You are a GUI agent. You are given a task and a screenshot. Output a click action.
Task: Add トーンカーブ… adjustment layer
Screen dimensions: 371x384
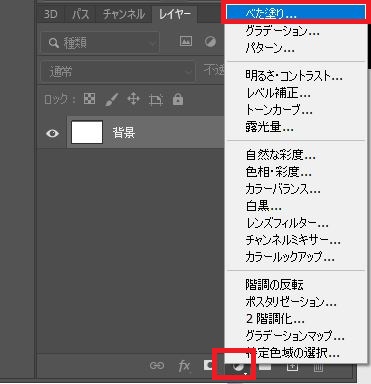coord(296,110)
